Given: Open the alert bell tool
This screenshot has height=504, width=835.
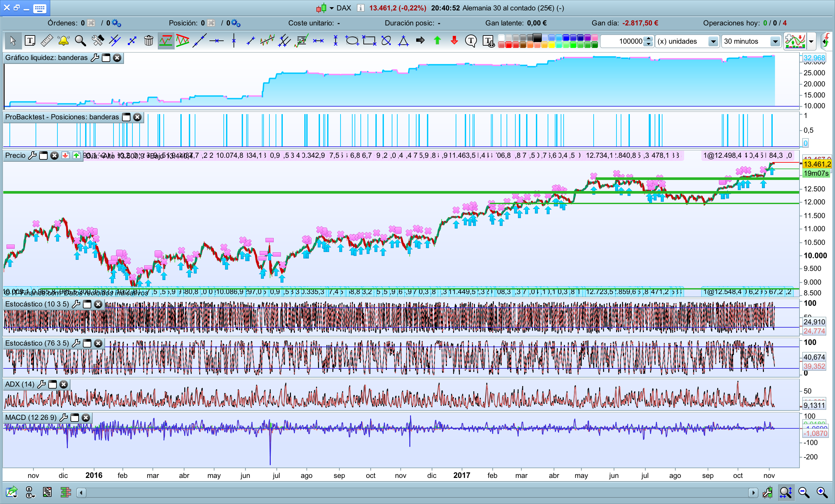Looking at the screenshot, I should 63,41.
